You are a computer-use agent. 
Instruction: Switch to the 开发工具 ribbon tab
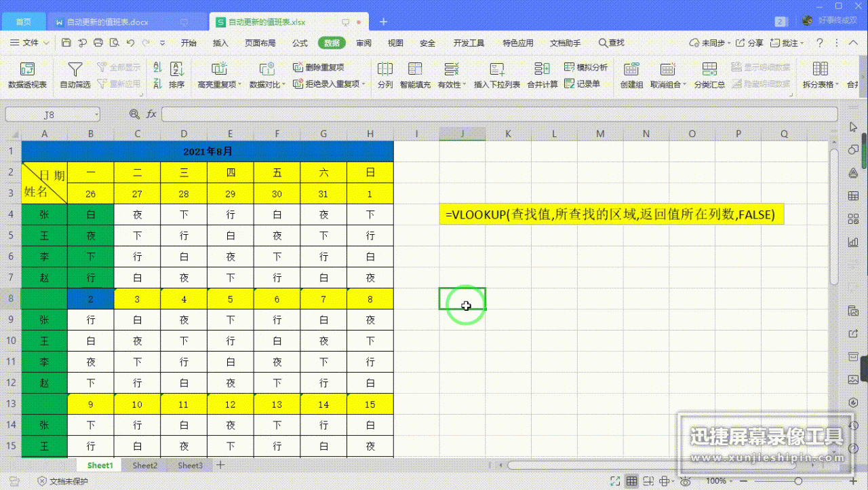469,43
